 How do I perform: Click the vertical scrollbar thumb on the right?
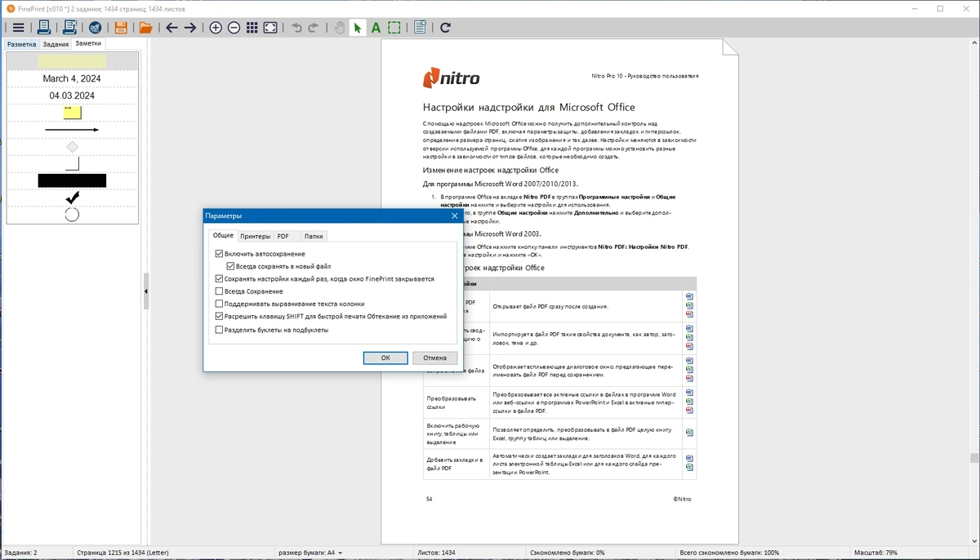(x=973, y=458)
